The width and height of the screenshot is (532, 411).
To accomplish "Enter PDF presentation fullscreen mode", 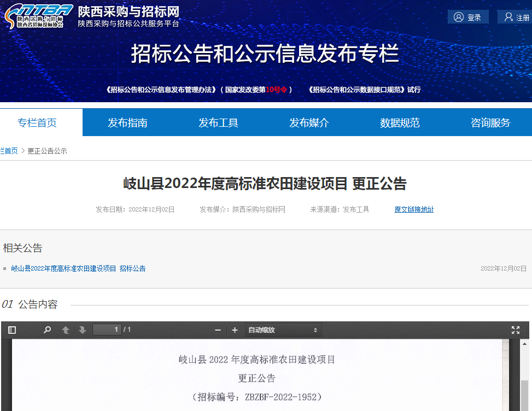I will click(x=515, y=330).
